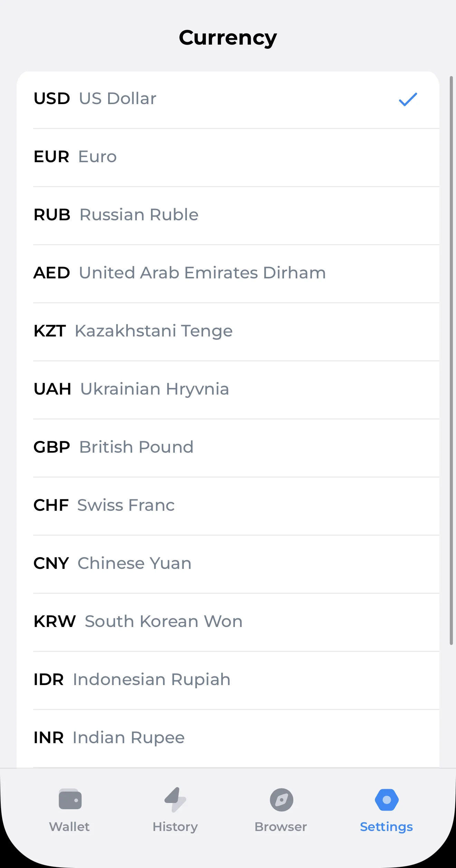
Task: Open the Wallet tab icon
Action: point(70,799)
